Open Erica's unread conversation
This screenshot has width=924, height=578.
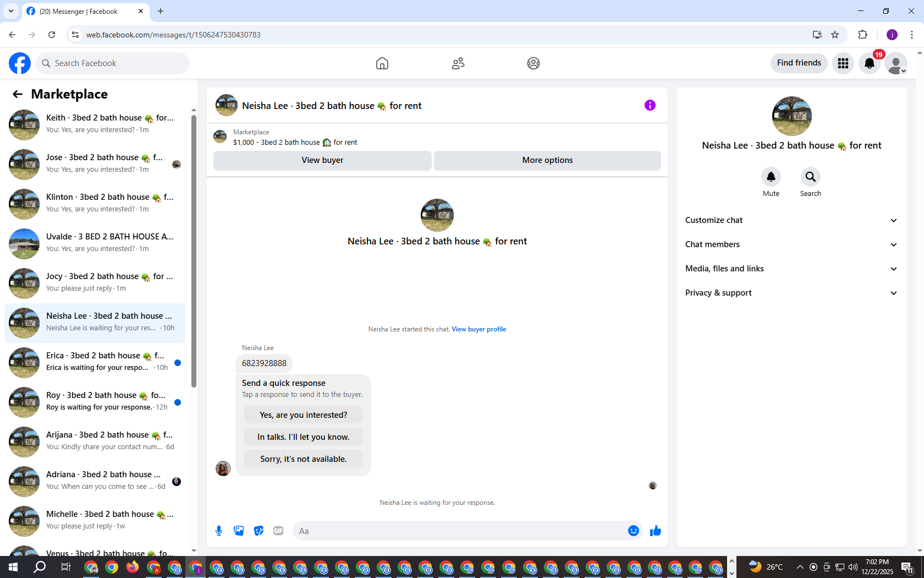tap(95, 362)
